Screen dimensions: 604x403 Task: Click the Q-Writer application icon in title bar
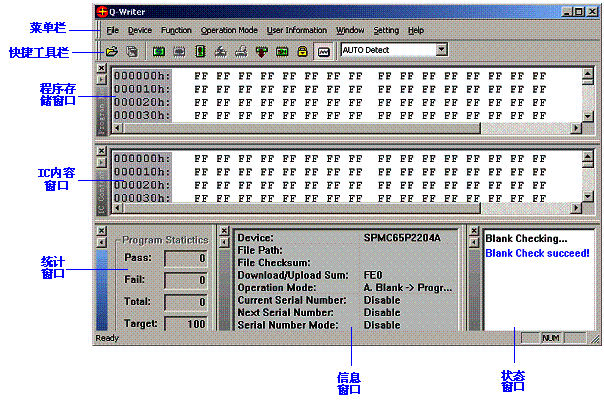click(103, 11)
